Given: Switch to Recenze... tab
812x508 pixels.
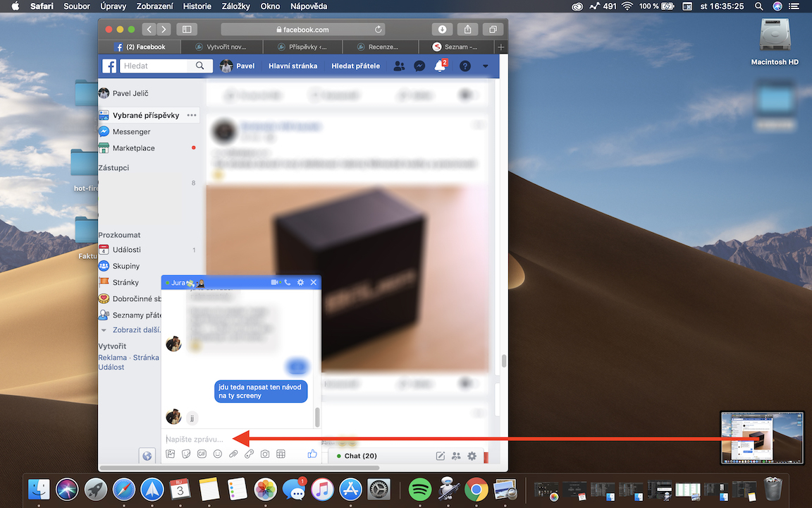Looking at the screenshot, I should pos(381,47).
